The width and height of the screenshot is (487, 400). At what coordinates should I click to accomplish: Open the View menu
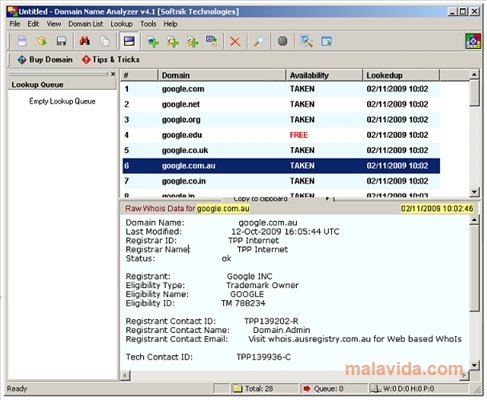click(x=54, y=24)
